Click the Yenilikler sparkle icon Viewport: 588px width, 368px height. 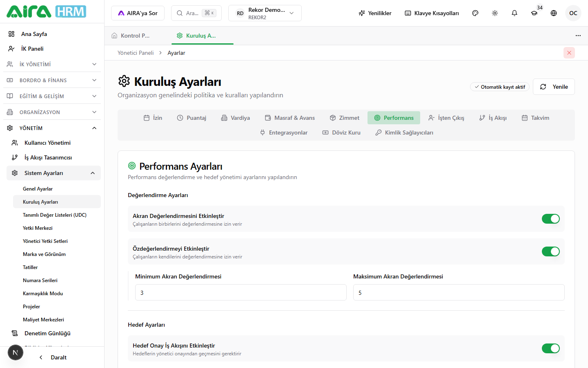point(362,13)
